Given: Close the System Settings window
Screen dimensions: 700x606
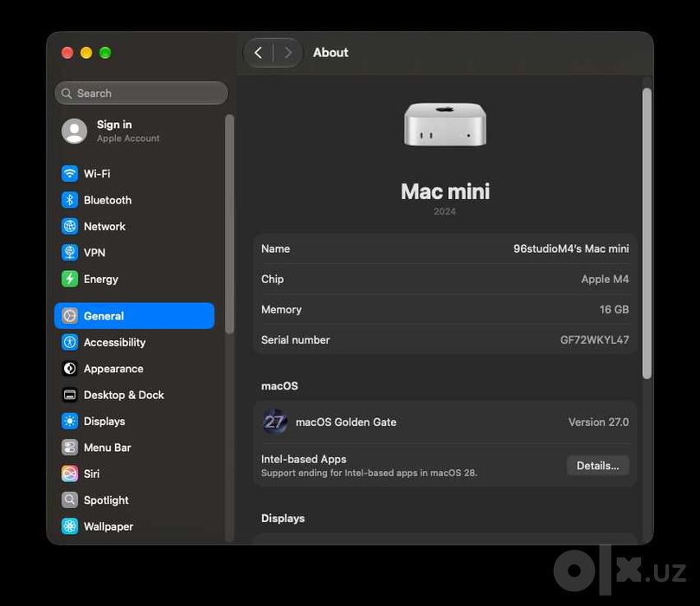Looking at the screenshot, I should pos(67,53).
